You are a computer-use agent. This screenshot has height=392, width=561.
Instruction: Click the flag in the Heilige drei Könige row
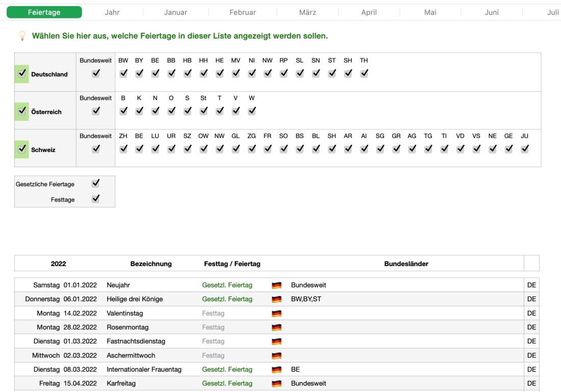[277, 299]
